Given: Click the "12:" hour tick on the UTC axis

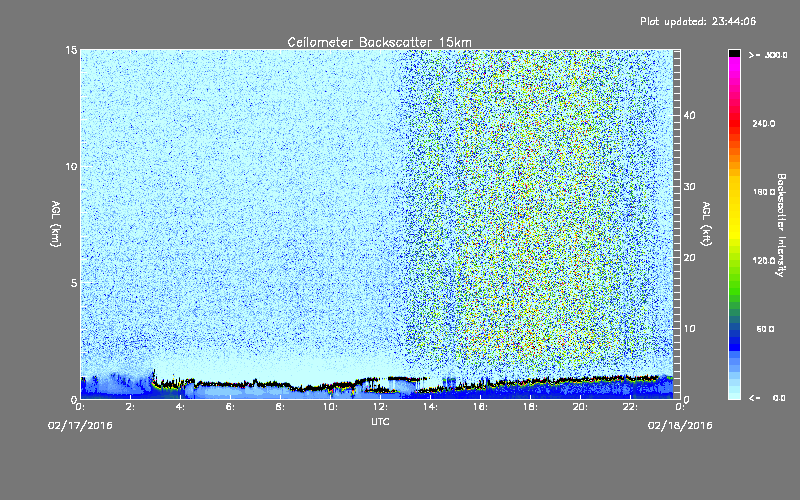Looking at the screenshot, I should point(380,407).
